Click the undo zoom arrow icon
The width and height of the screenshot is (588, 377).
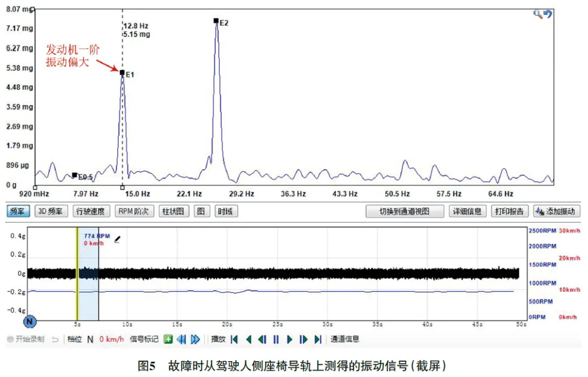click(548, 14)
